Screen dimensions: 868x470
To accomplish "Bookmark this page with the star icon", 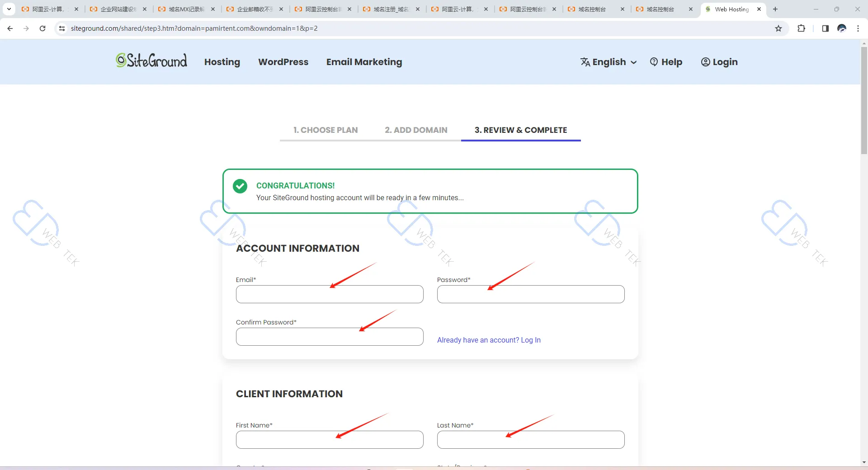I will tap(778, 28).
